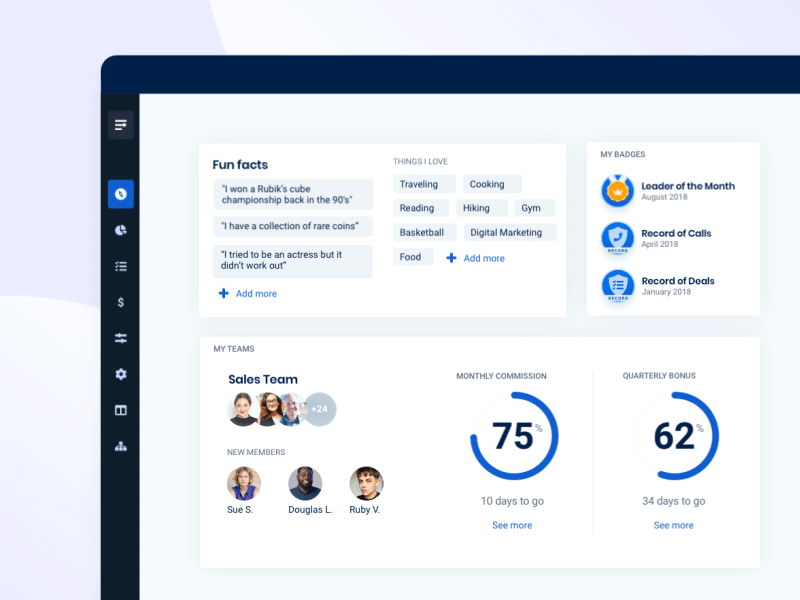The image size is (800, 600).
Task: Click Record of Calls title text
Action: pyautogui.click(x=676, y=233)
